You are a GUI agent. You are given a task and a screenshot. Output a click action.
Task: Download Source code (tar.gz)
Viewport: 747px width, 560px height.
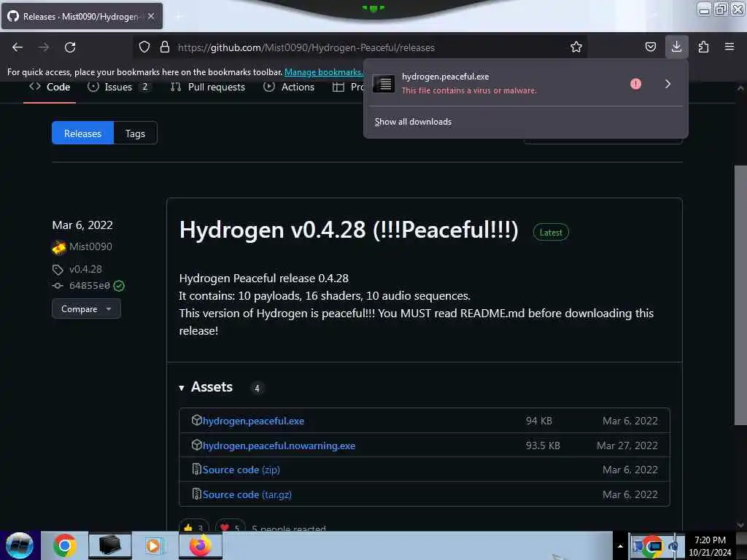point(247,495)
